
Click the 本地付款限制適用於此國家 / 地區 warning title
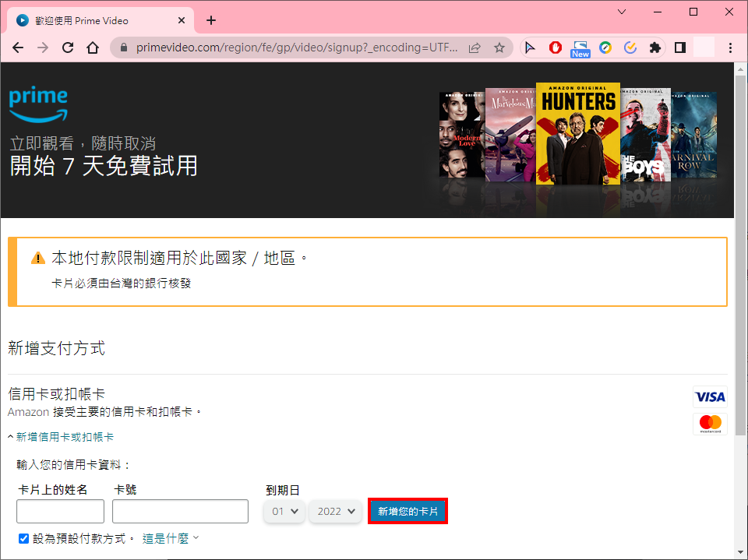[x=179, y=258]
